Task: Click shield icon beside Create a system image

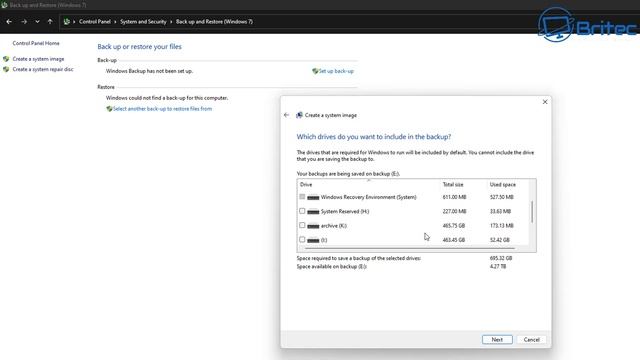Action: point(6,59)
